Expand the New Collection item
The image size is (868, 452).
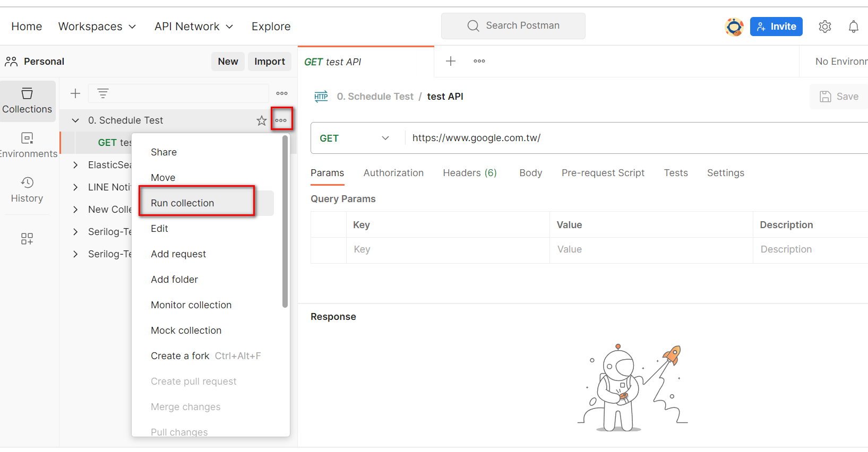75,210
